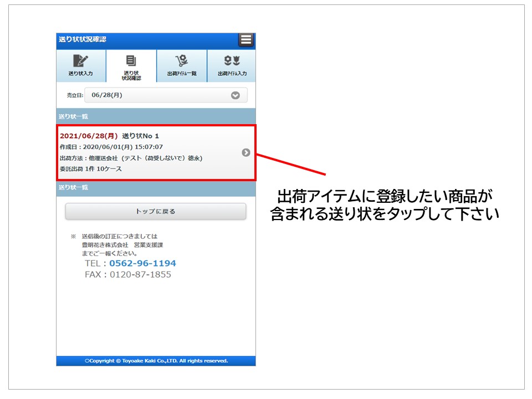The width and height of the screenshot is (532, 399).
Task: Click the flower icon for 出荷アイテム入力
Action: (232, 61)
